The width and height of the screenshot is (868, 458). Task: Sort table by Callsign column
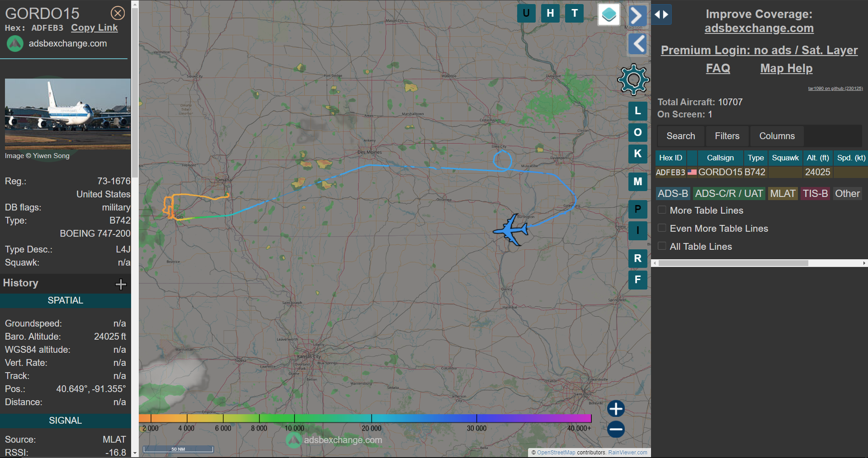tap(720, 158)
